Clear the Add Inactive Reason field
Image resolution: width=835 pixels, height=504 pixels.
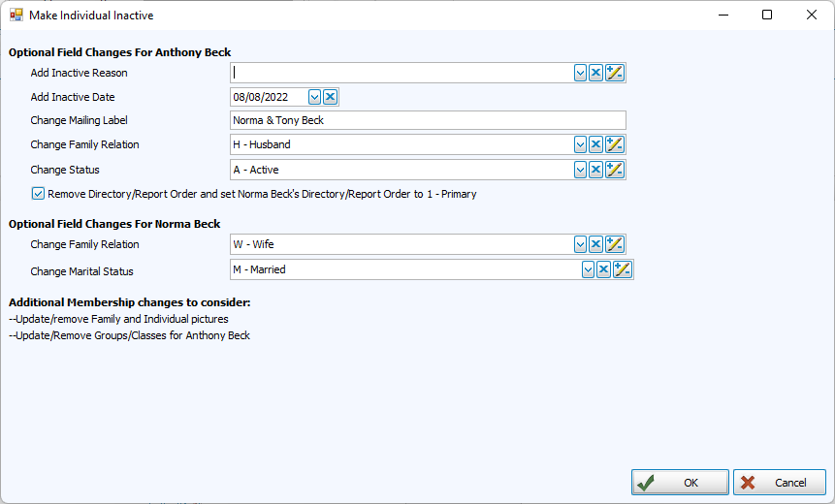click(595, 73)
